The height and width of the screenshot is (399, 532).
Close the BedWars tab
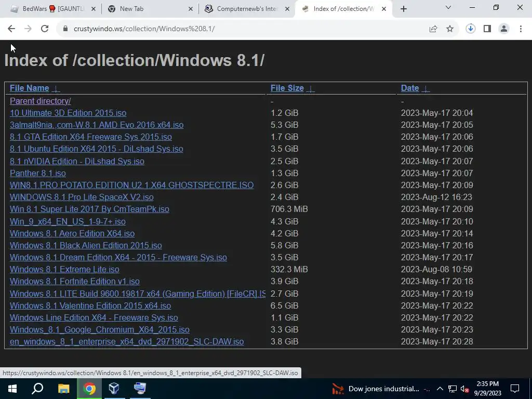[x=94, y=9]
